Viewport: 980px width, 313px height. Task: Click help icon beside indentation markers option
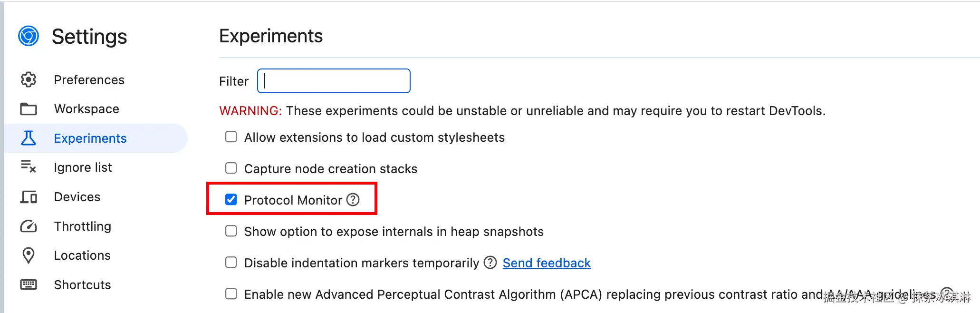[x=490, y=263]
